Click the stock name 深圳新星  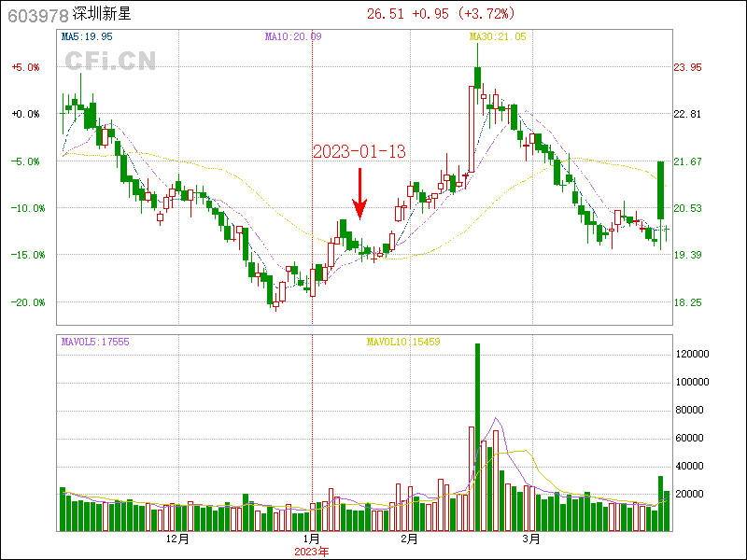click(102, 15)
